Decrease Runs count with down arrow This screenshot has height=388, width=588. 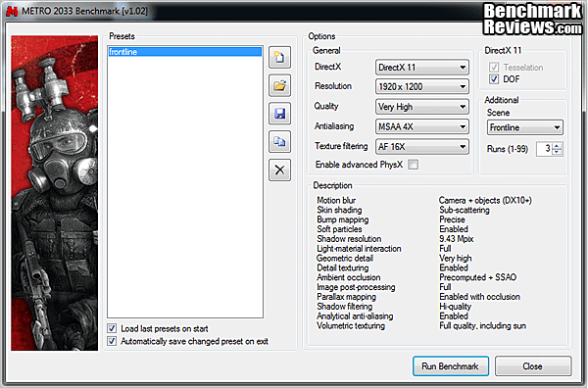557,152
